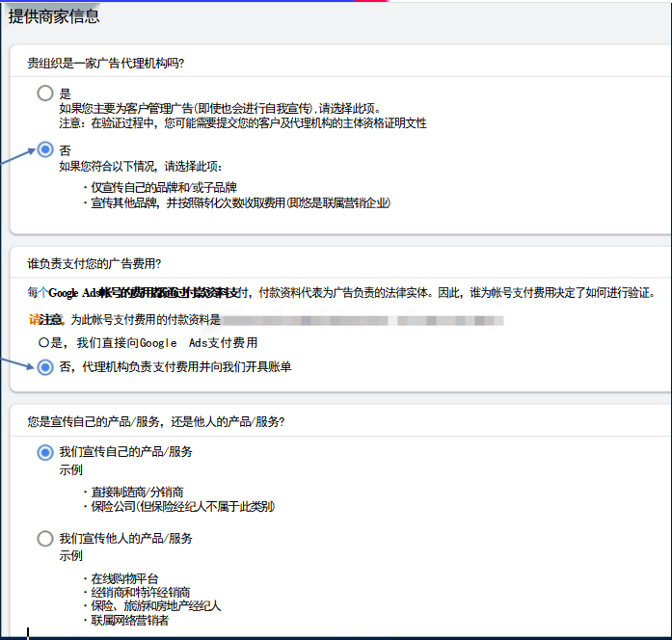Choose '否，代理机构负责支付费用并向我们开具账单' radio option
Screen dimensions: 672x640
pos(45,367)
